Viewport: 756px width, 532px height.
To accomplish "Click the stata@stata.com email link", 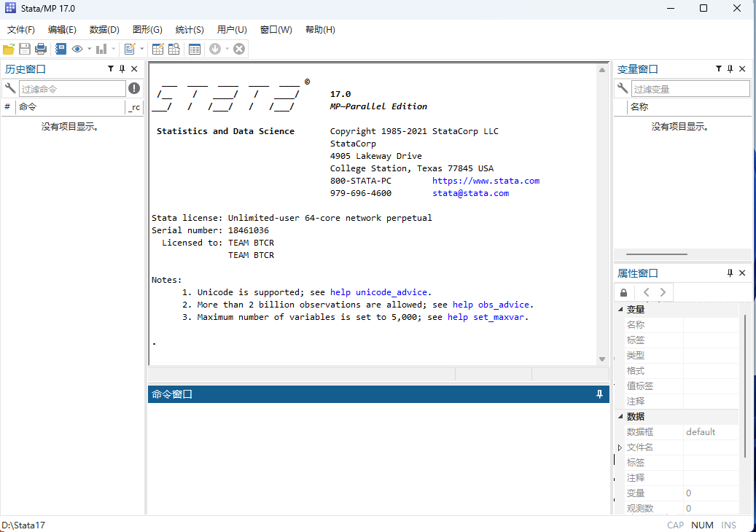I will coord(470,193).
